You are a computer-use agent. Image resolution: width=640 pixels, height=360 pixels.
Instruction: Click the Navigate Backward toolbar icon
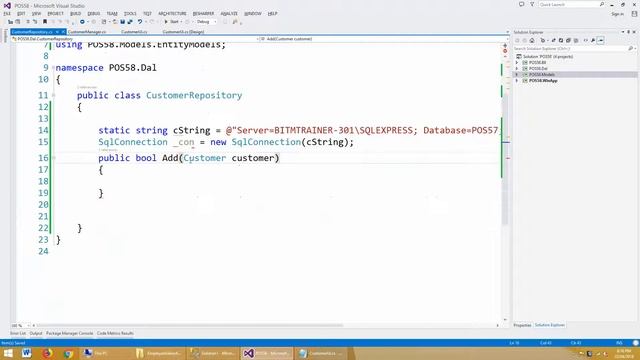pyautogui.click(x=82, y=22)
